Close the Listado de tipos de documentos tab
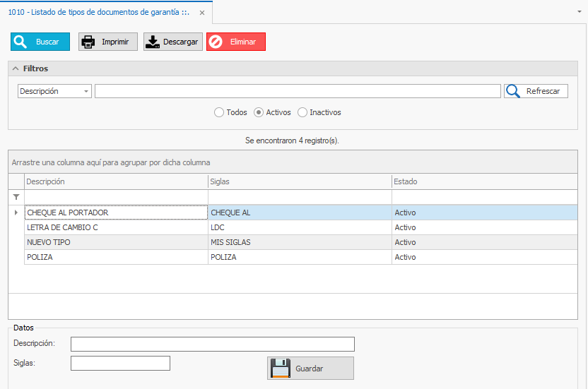The image size is (588, 389). click(202, 13)
